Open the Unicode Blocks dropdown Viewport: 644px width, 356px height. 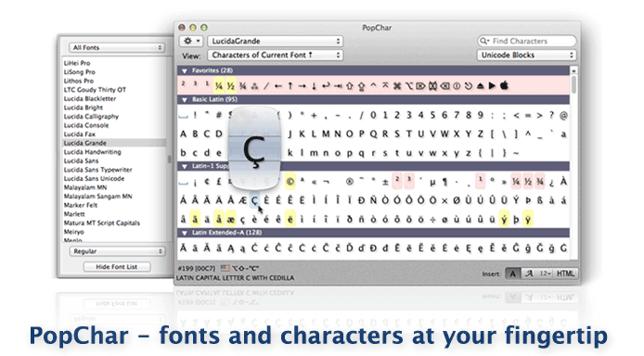click(526, 55)
